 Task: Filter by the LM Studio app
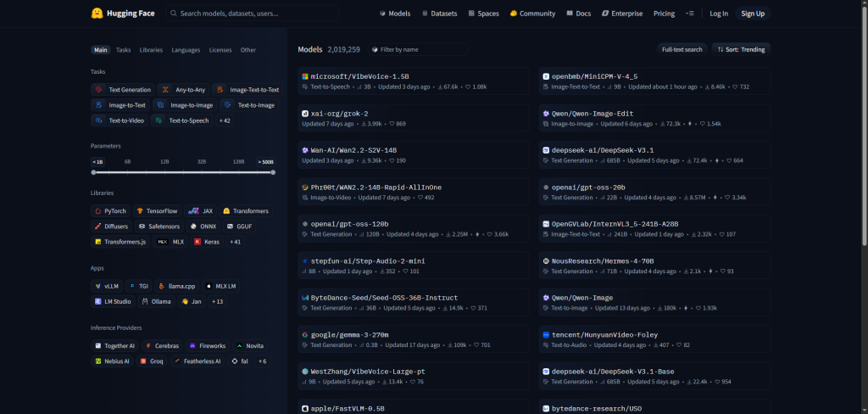click(x=113, y=301)
